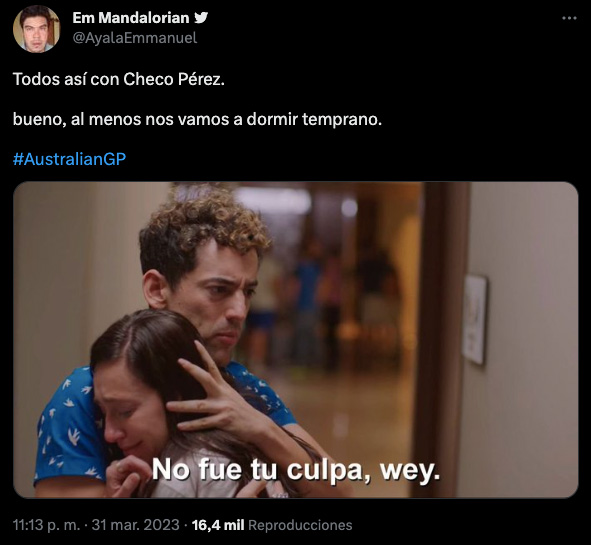Viewport: 591px width, 545px height.
Task: Click the 16,4 mil view count
Action: (x=218, y=525)
